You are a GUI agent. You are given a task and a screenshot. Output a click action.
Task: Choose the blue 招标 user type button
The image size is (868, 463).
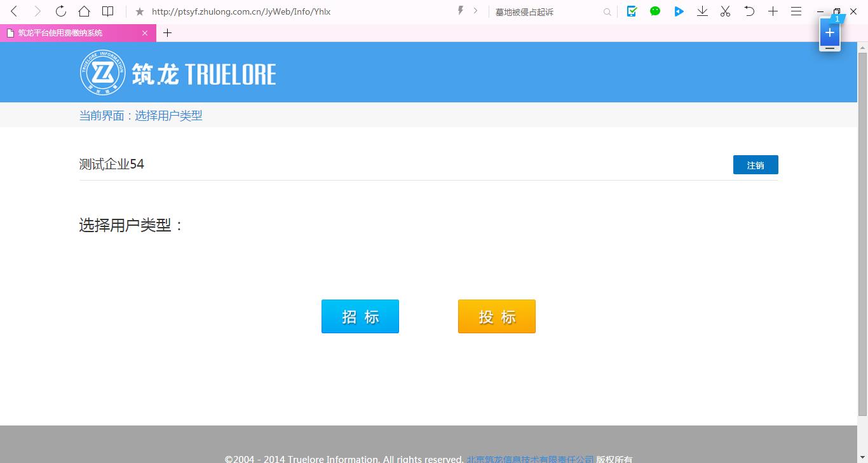tap(360, 317)
